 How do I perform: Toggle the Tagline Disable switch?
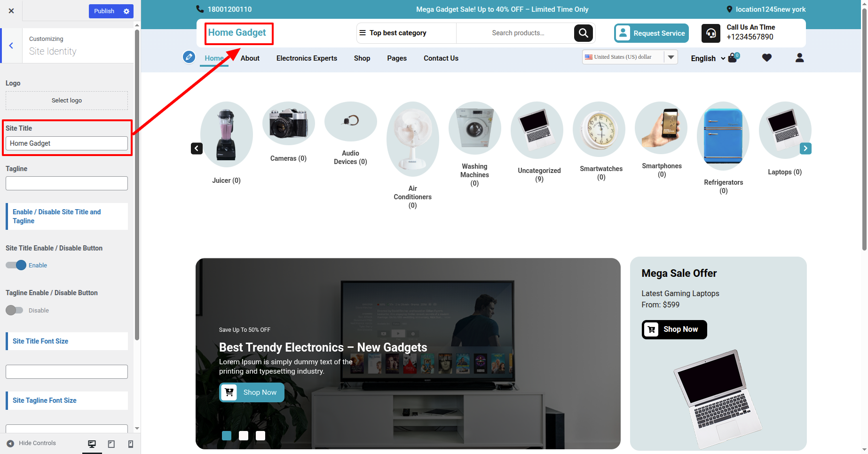14,310
